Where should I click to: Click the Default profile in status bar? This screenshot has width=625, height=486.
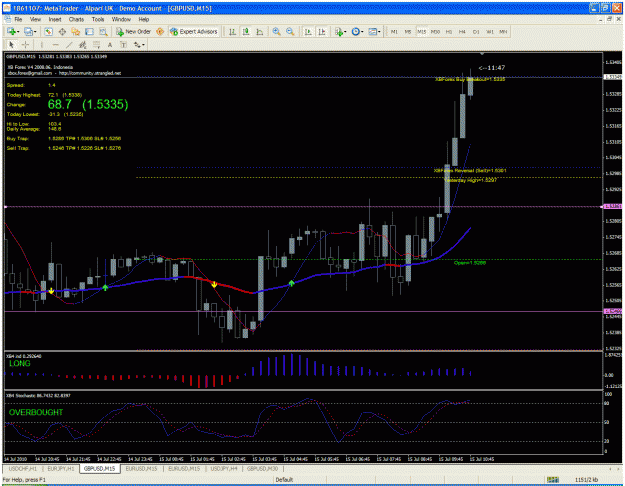pos(285,480)
